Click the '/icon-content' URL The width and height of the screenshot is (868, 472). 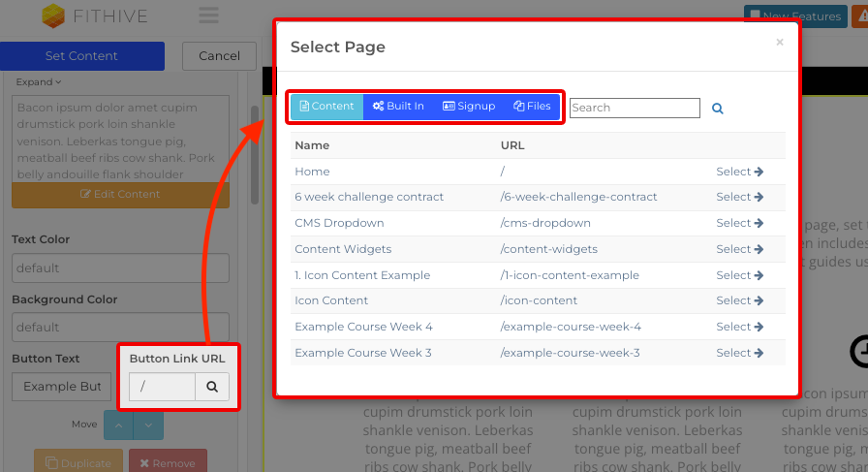(539, 300)
